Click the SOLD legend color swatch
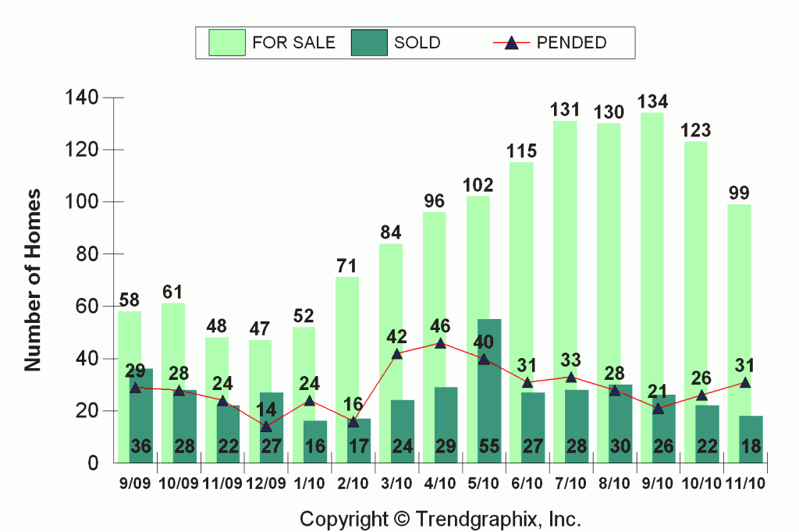 (370, 43)
